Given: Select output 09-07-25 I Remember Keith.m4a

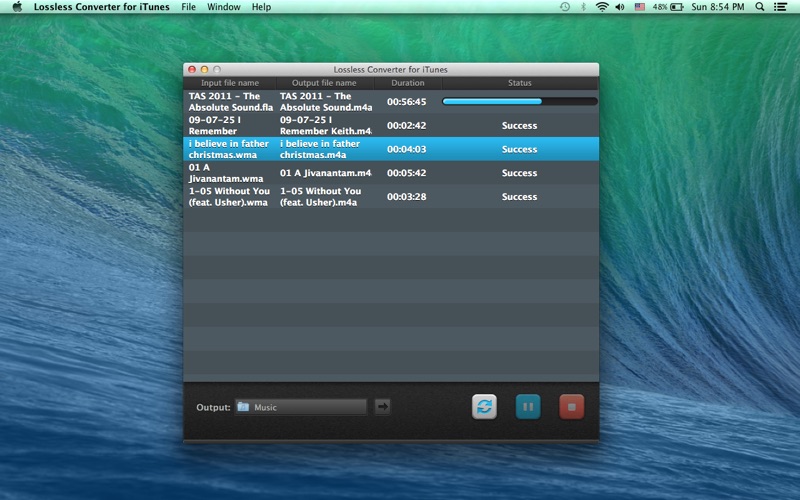Looking at the screenshot, I should click(326, 125).
